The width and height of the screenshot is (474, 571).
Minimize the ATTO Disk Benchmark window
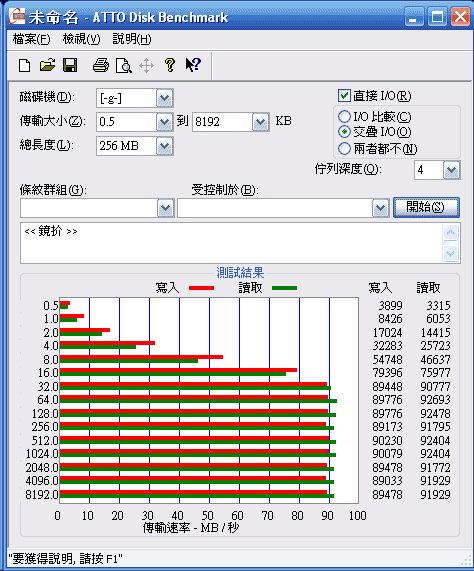pyautogui.click(x=414, y=17)
